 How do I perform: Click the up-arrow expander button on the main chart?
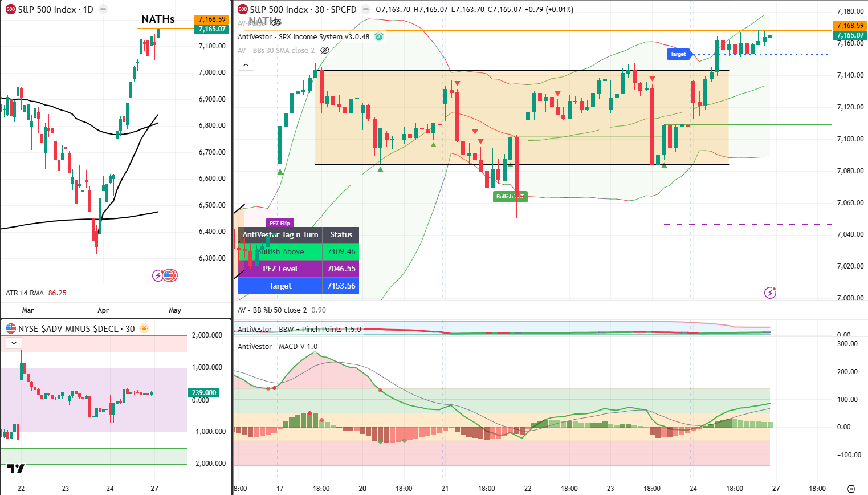(246, 64)
